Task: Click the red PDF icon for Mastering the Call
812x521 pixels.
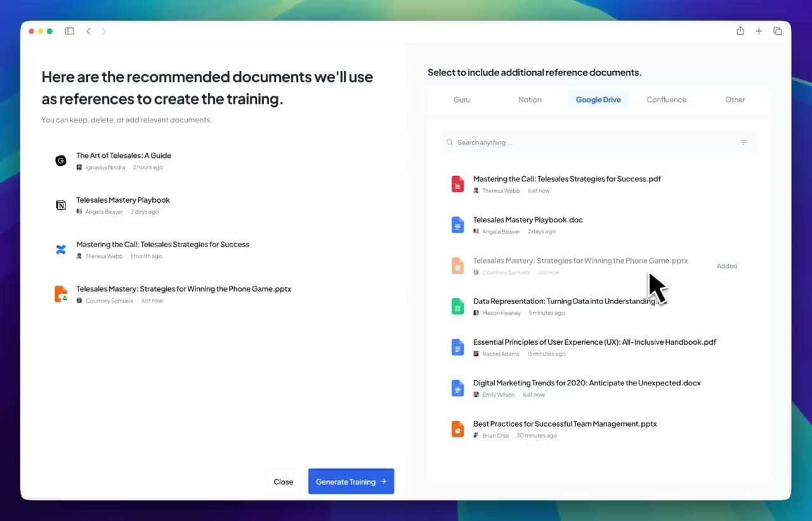Action: [x=457, y=184]
